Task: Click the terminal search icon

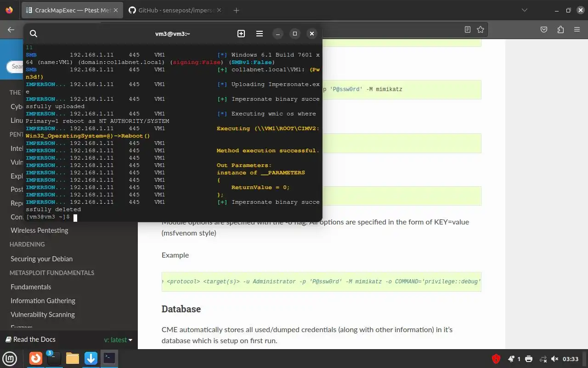Action: (x=34, y=34)
